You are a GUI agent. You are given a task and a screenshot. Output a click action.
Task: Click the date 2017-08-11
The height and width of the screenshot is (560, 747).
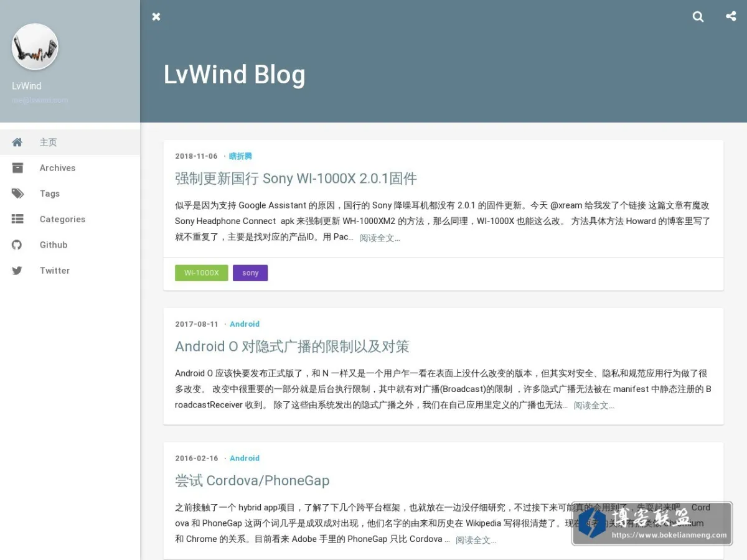(x=197, y=324)
